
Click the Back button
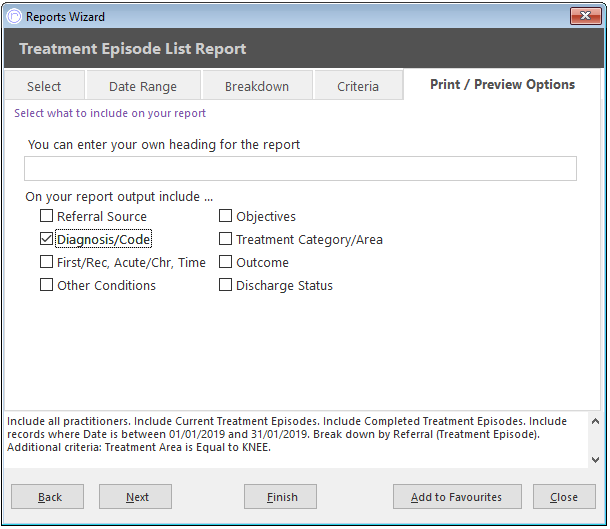pyautogui.click(x=47, y=497)
